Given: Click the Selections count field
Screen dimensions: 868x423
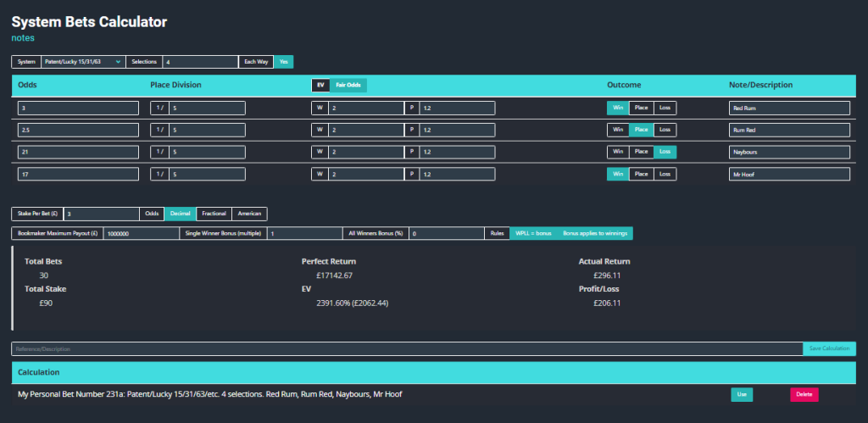Looking at the screenshot, I should pyautogui.click(x=200, y=62).
